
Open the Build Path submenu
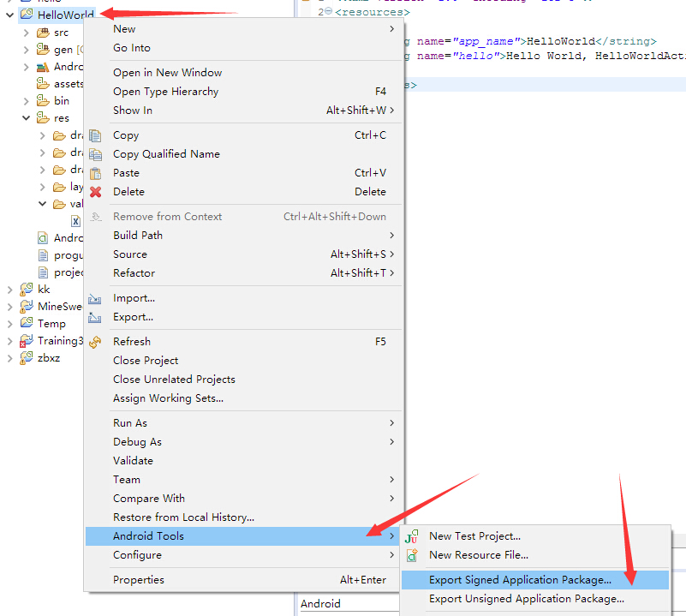pyautogui.click(x=138, y=236)
